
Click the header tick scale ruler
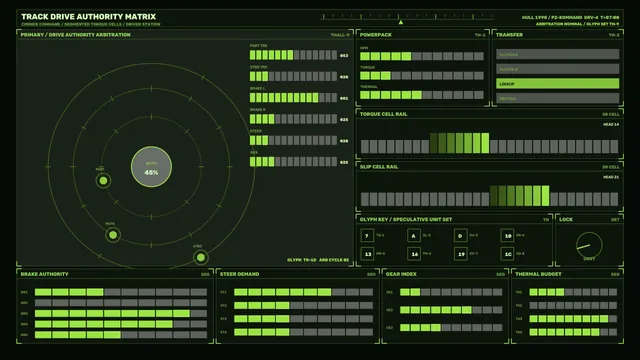pos(408,17)
